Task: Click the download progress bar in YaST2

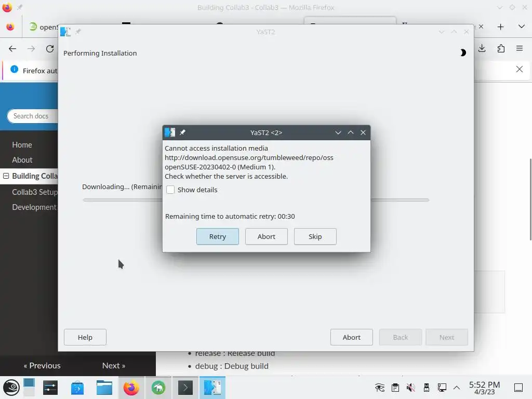Action: tap(256, 200)
